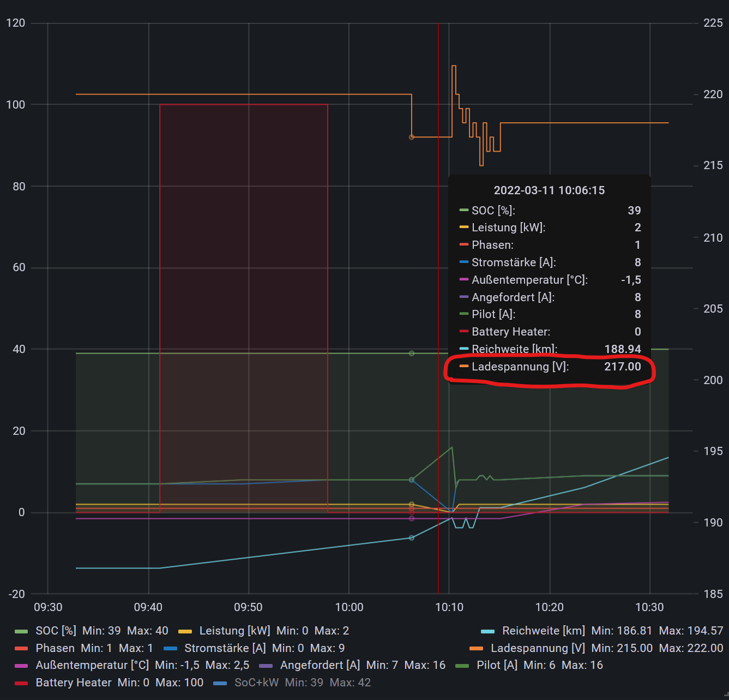Toggle Pilot [A] legend label
The height and width of the screenshot is (700, 729).
pyautogui.click(x=497, y=665)
